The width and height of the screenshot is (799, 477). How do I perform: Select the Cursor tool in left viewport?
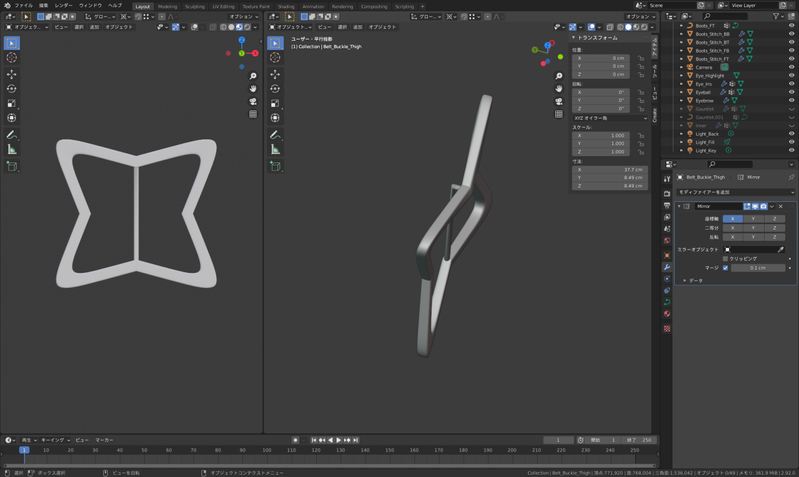pyautogui.click(x=12, y=58)
